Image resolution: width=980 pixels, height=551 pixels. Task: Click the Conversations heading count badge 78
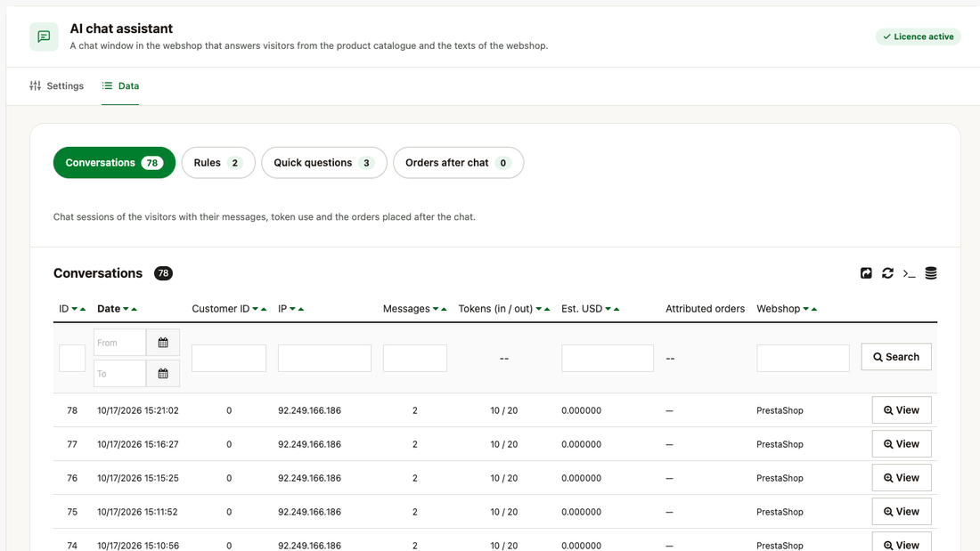pos(163,273)
